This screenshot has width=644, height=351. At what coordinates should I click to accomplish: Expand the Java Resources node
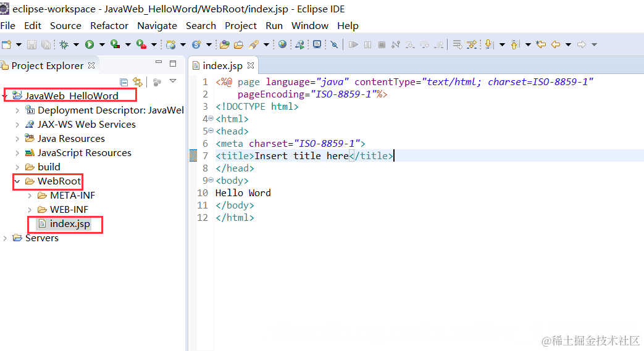tap(17, 139)
